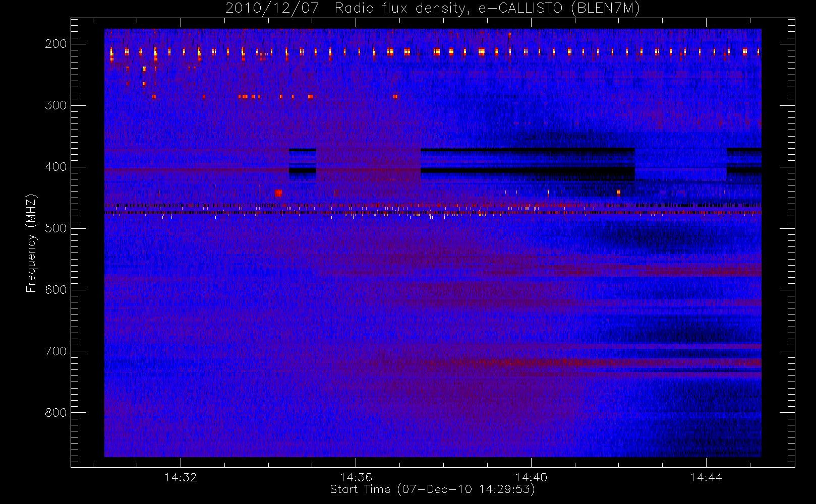Click the plot title '2010/12/07 Radio flux density'
The width and height of the screenshot is (816, 504).
[x=433, y=8]
